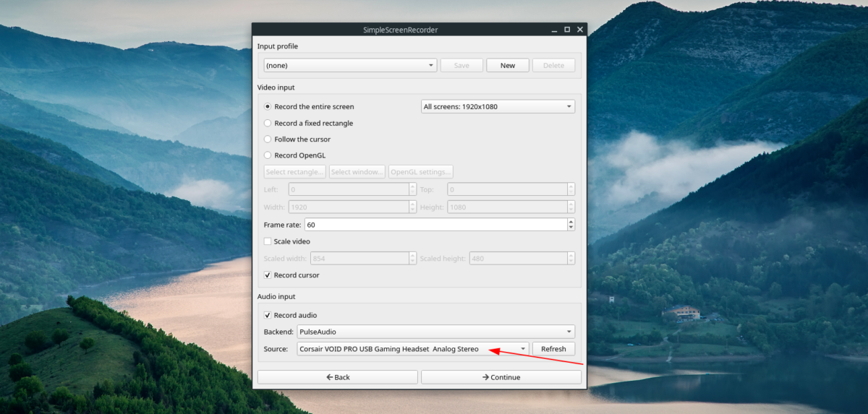The image size is (868, 414).
Task: Enable the Scale video checkbox
Action: (x=286, y=241)
